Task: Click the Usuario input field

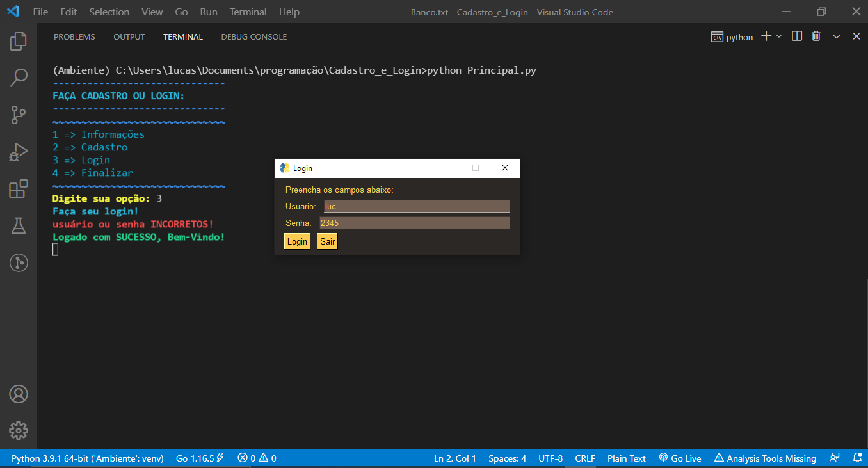Action: click(416, 206)
